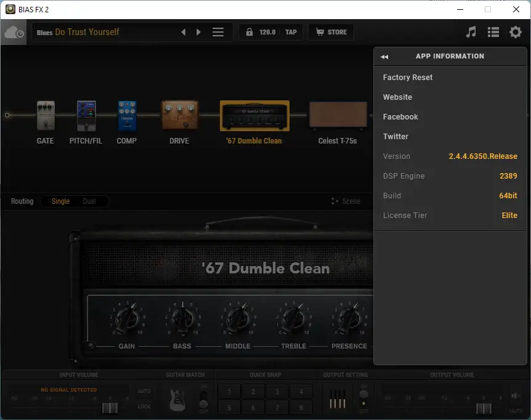Switch routing to Dual

[89, 201]
